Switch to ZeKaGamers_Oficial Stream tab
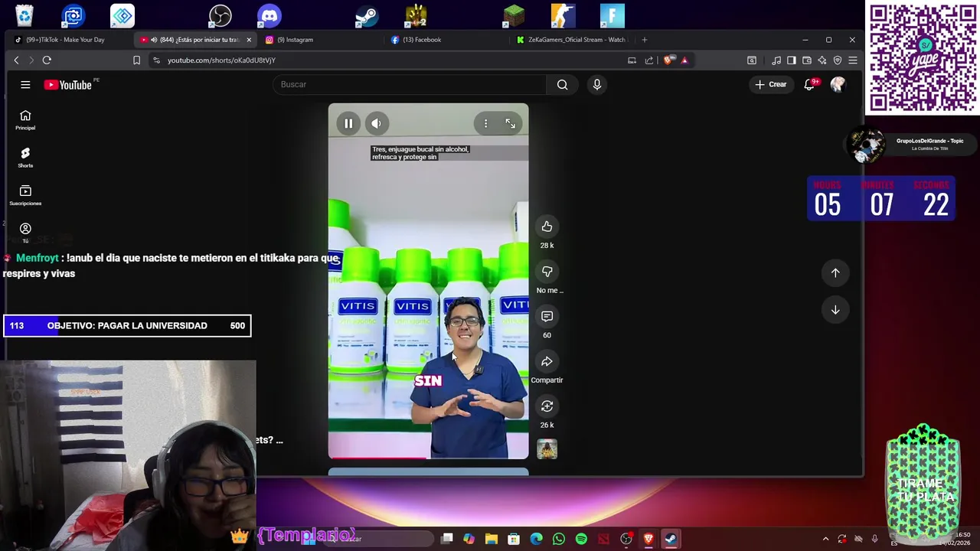The image size is (980, 551). point(572,40)
